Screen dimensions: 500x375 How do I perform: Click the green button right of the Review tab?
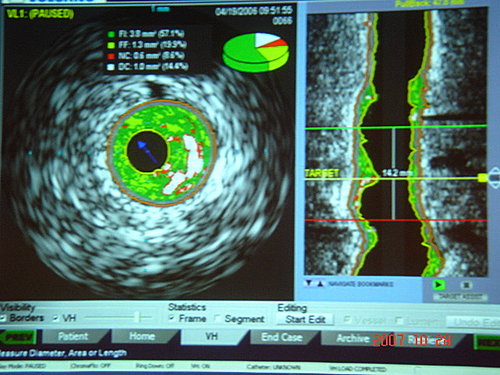(487, 342)
